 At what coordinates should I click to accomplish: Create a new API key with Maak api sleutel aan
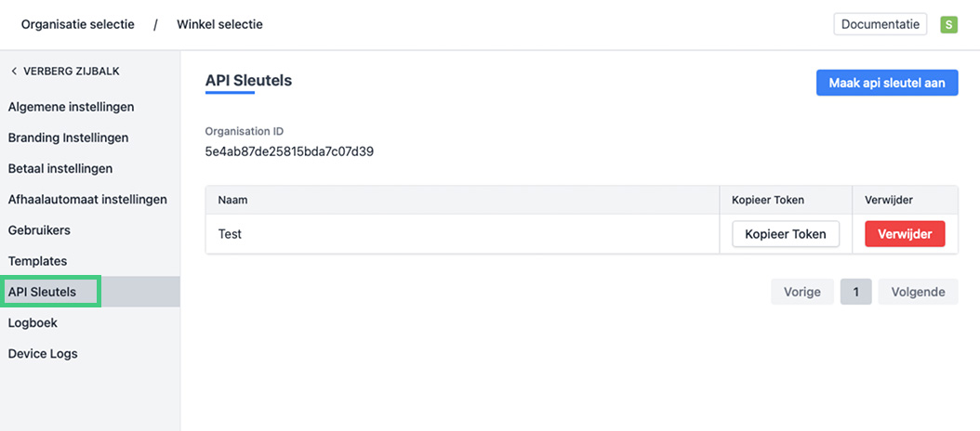point(886,83)
